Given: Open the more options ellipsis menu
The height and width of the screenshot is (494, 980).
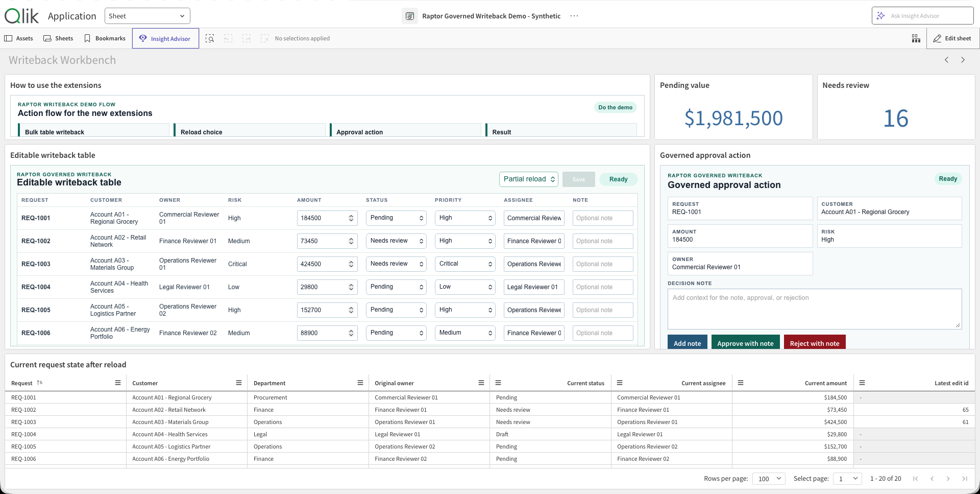Looking at the screenshot, I should tap(574, 16).
